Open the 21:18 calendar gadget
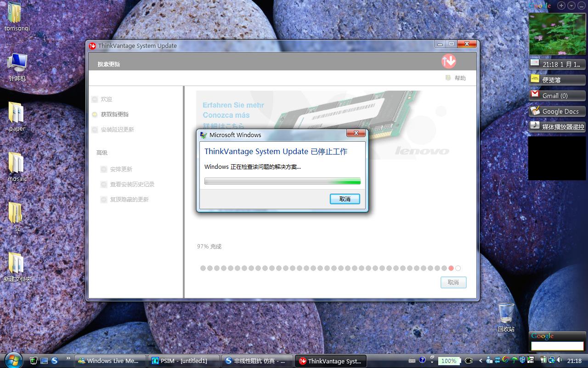The width and height of the screenshot is (588, 368). 557,64
